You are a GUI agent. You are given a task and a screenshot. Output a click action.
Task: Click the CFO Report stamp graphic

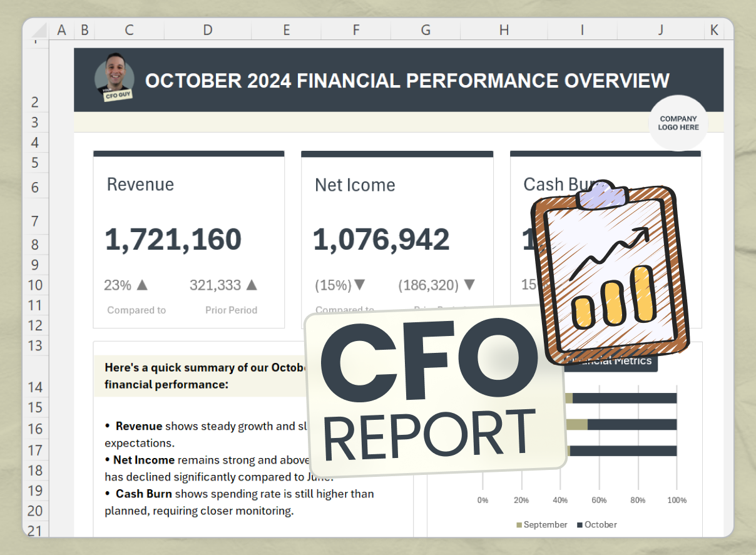tap(434, 391)
